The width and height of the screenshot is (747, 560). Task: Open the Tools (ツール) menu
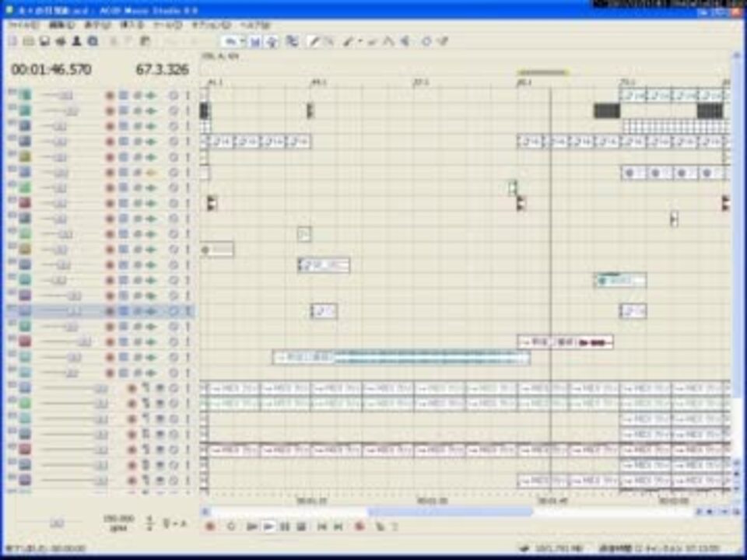[167, 25]
